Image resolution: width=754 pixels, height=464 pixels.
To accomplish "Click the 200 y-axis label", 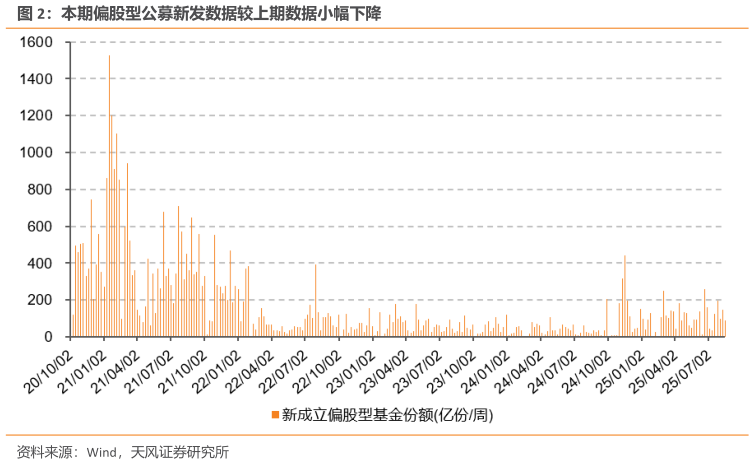I will (x=39, y=300).
